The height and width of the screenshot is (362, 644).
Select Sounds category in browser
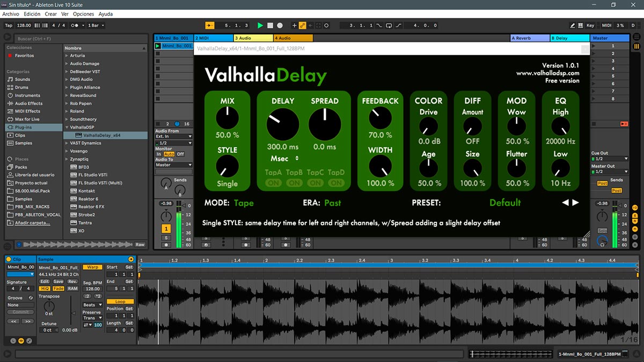coord(23,79)
